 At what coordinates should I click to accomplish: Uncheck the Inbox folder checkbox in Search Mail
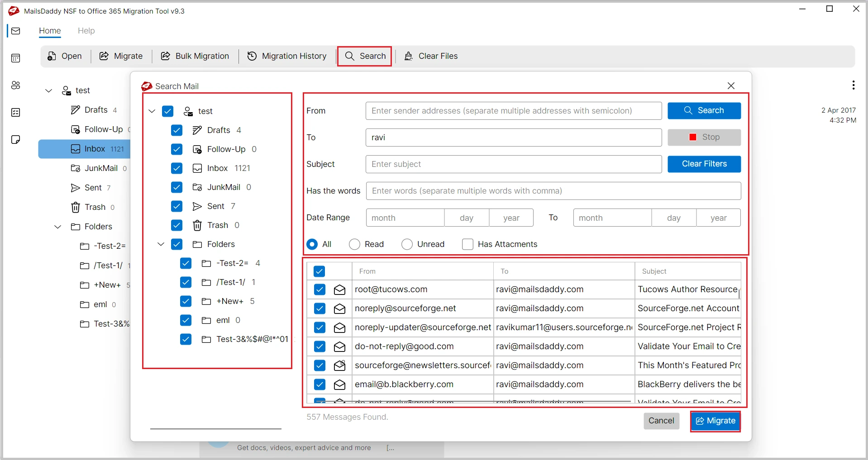click(176, 168)
